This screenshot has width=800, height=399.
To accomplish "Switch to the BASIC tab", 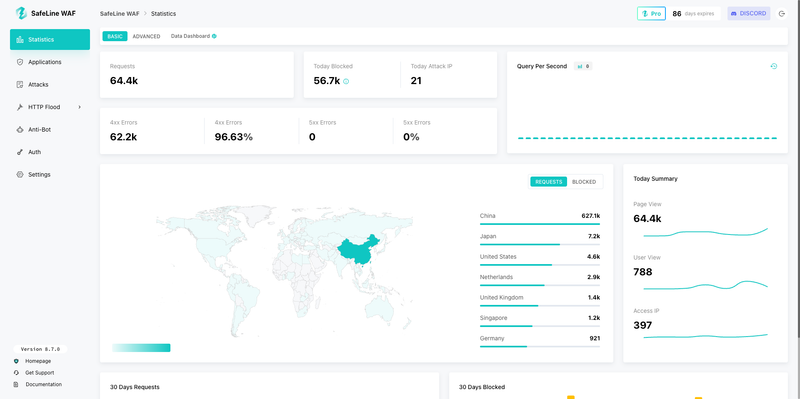I will [x=115, y=36].
